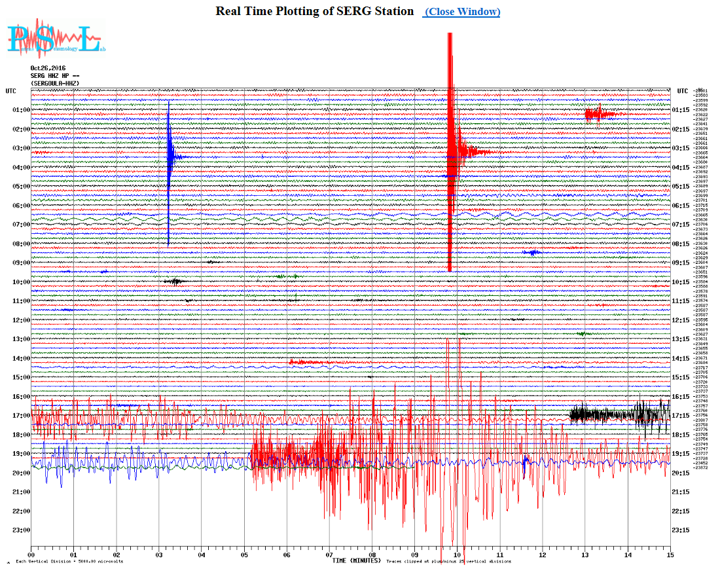Image resolution: width=720 pixels, height=588 pixels.
Task: Click the SERG HHZ HP station label
Action: point(54,75)
